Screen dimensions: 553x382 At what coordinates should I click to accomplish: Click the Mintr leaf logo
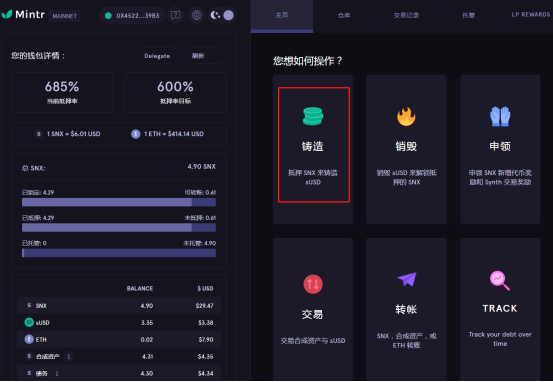pos(7,14)
